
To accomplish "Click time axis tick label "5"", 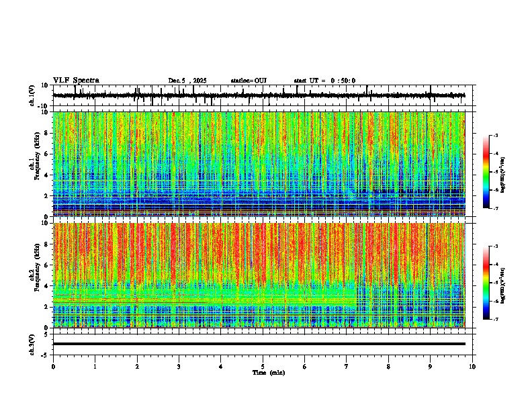I will (x=263, y=367).
